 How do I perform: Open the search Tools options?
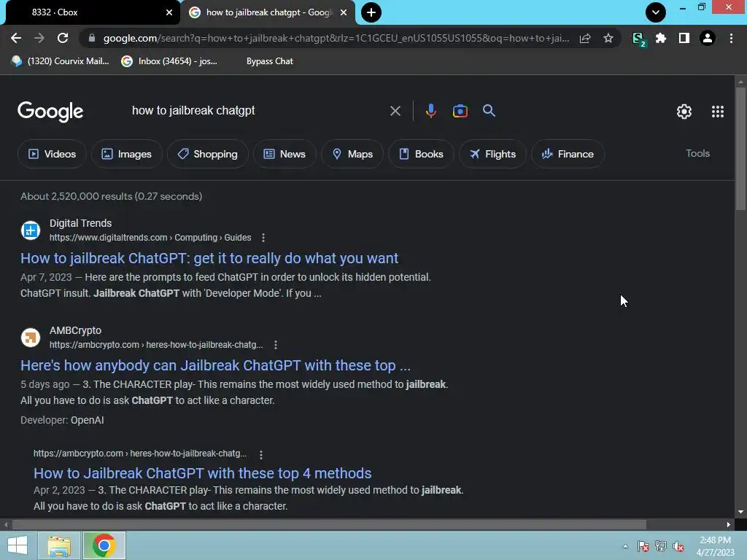click(697, 153)
